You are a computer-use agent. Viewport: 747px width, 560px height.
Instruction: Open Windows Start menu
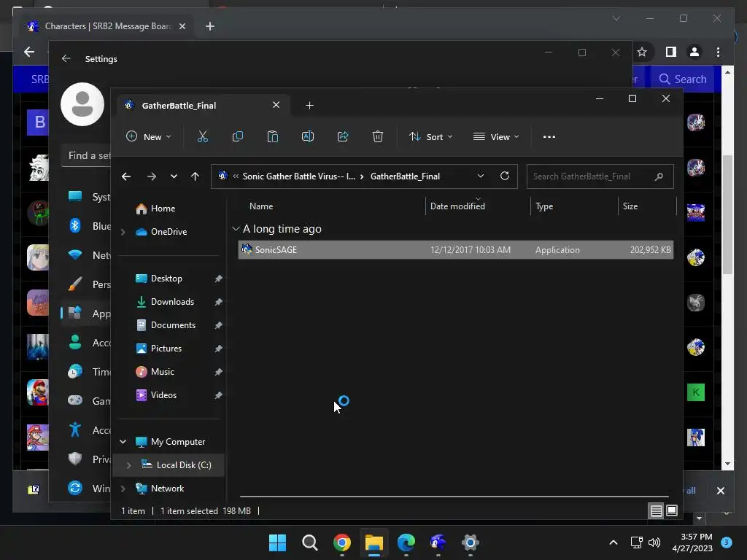[277, 542]
